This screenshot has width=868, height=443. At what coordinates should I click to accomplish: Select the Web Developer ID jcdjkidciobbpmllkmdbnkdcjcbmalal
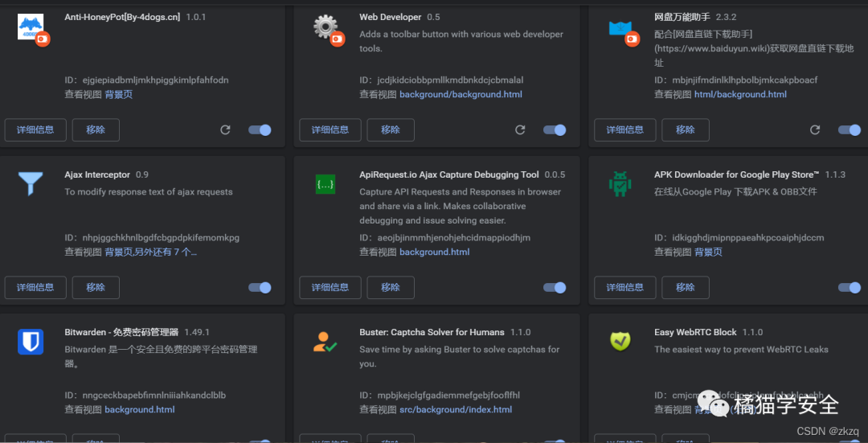(x=450, y=80)
